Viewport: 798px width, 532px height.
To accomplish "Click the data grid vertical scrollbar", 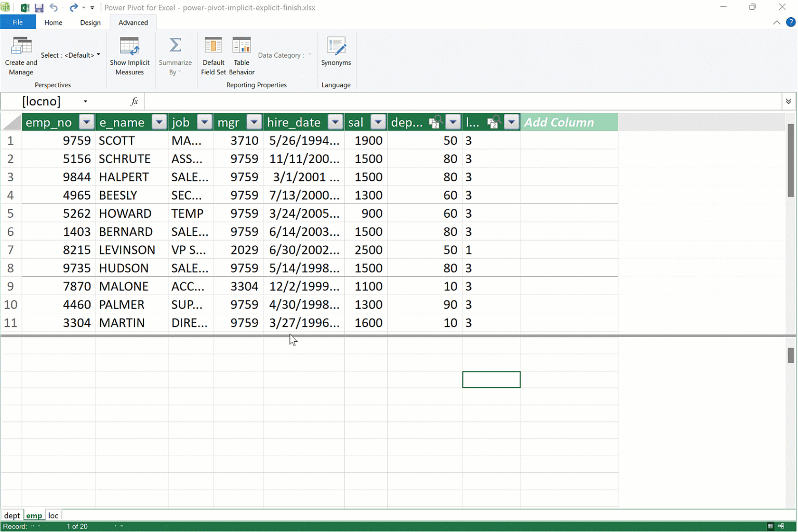I will [x=790, y=161].
